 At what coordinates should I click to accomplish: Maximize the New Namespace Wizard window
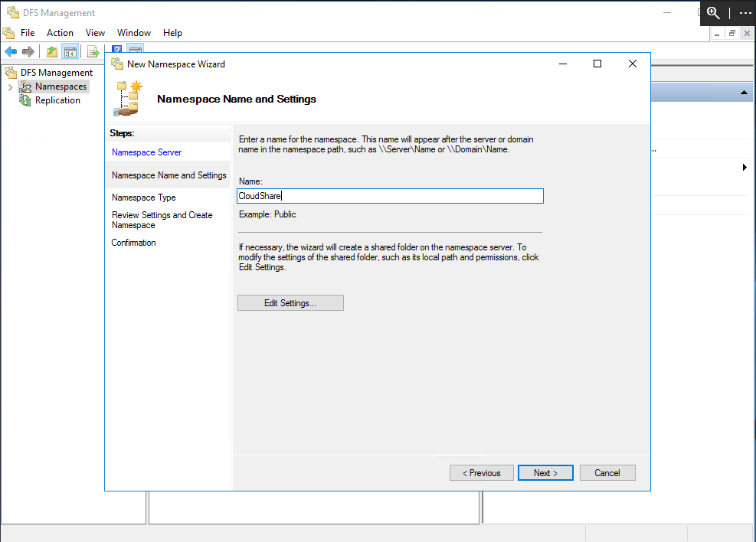(x=597, y=64)
